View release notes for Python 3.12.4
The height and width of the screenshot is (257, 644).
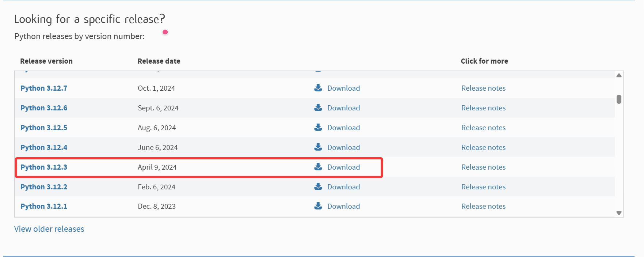[483, 147]
